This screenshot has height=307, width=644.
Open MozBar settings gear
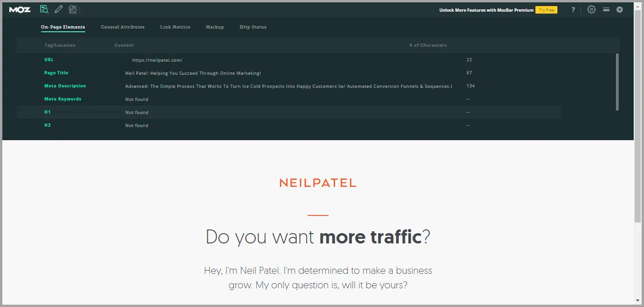pyautogui.click(x=592, y=9)
